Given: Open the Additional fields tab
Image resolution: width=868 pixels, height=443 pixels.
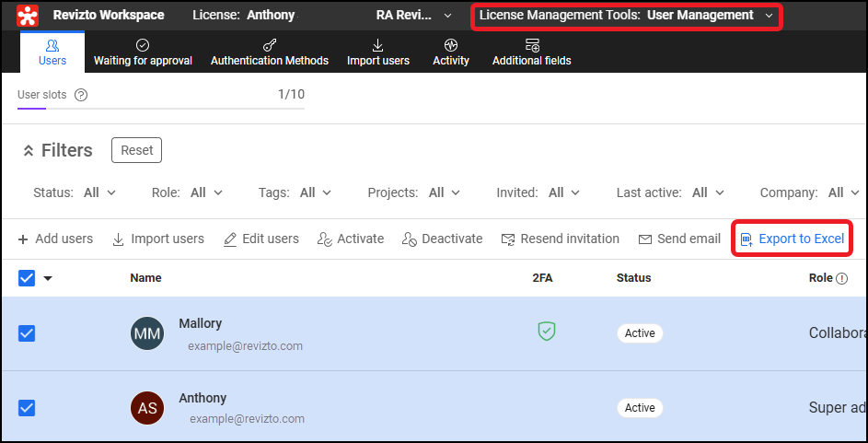Looking at the screenshot, I should coord(531,52).
